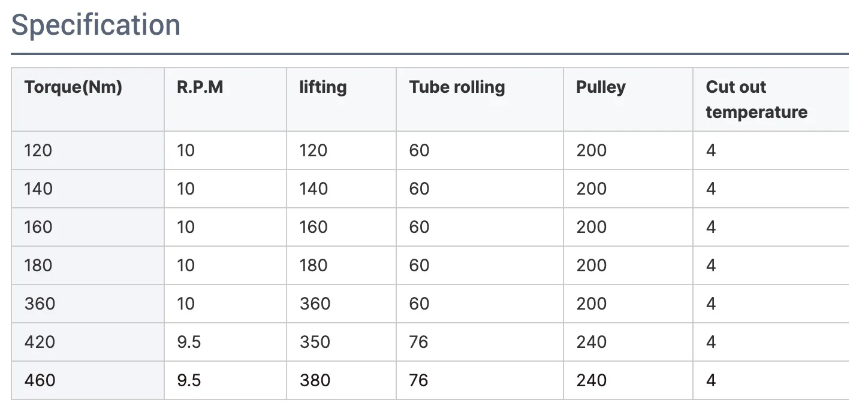The image size is (868, 406).
Task: Click the Cut out temperature header
Action: click(757, 99)
